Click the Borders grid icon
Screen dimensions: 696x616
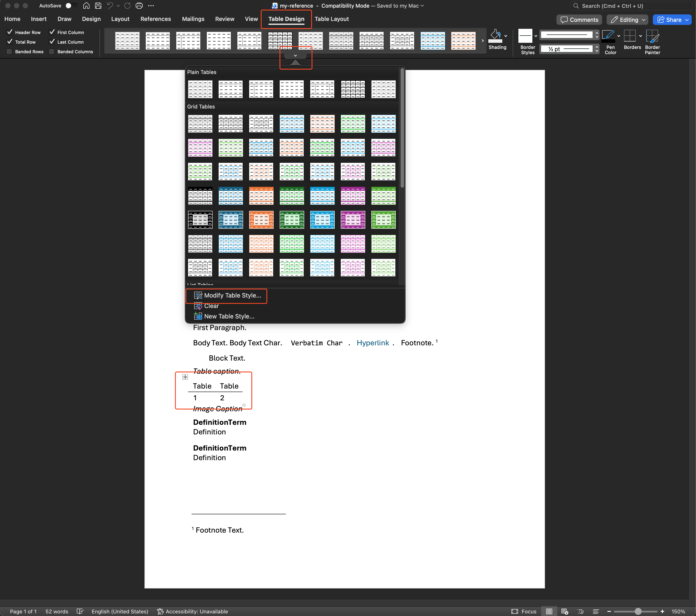pos(630,36)
